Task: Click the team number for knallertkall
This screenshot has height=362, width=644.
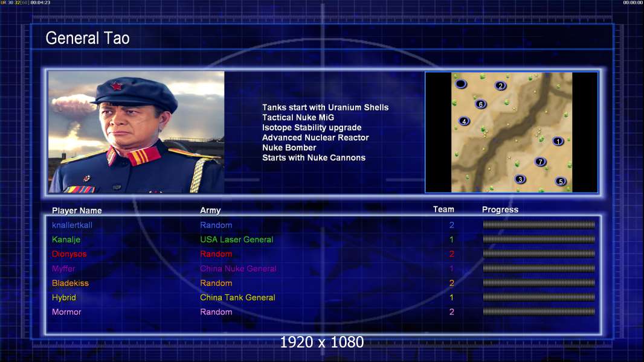Action: coord(451,225)
